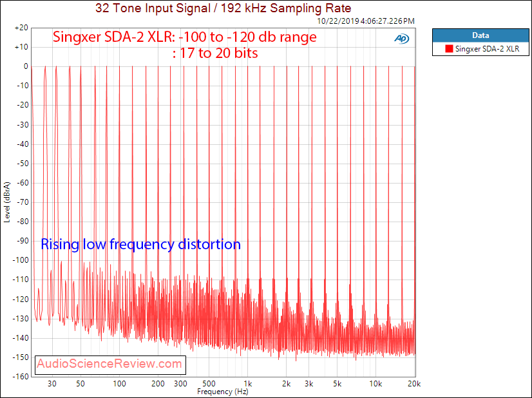Image resolution: width=532 pixels, height=398 pixels.
Task: Click the "3k" frequency tick label
Action: (x=309, y=384)
